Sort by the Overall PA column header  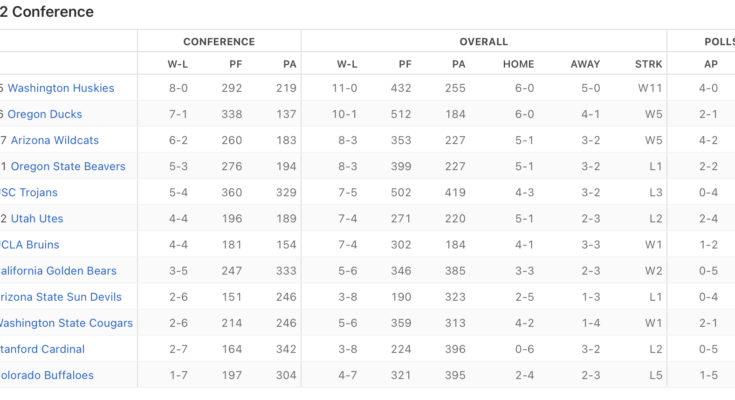459,64
